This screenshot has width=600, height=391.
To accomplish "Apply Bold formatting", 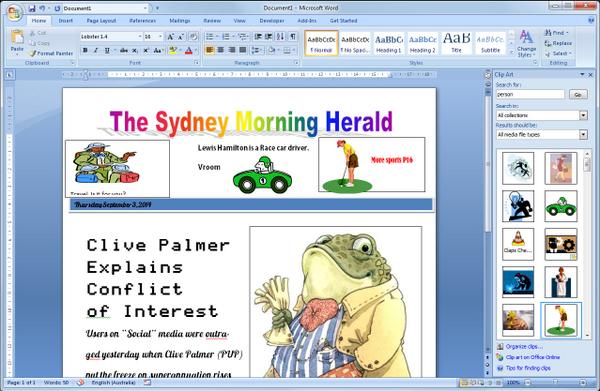I will point(85,50).
